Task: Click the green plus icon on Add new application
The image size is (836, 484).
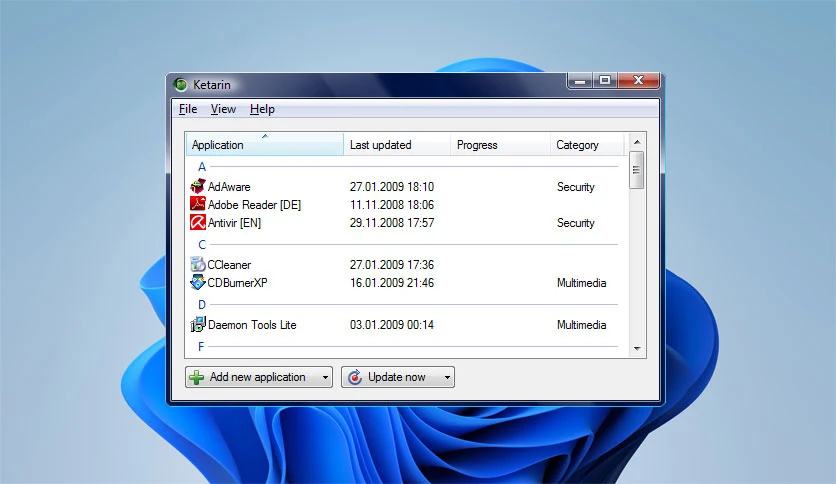Action: (x=197, y=377)
